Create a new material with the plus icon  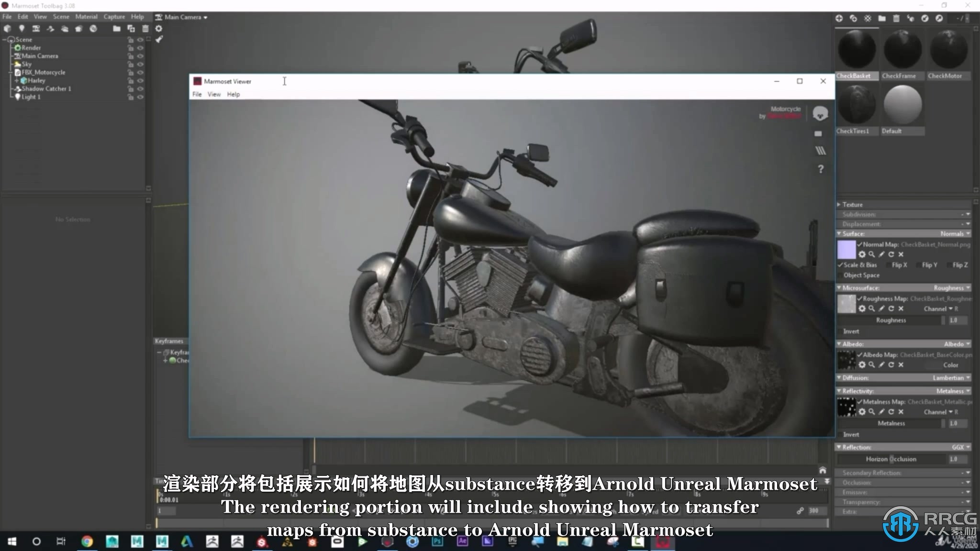[x=839, y=18]
